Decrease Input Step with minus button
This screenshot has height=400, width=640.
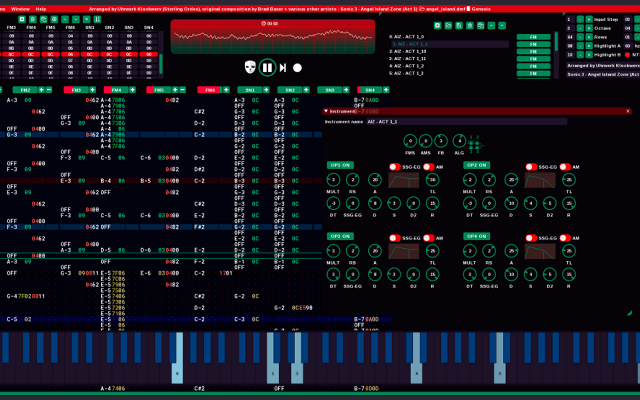click(x=580, y=19)
